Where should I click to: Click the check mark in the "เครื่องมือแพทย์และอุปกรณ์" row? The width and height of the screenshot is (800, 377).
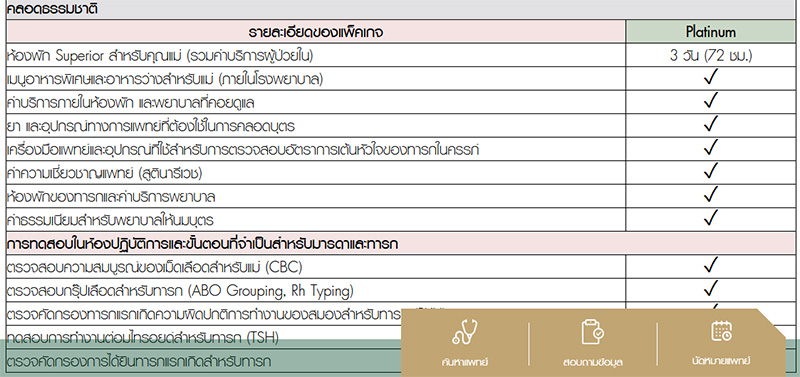pos(711,147)
